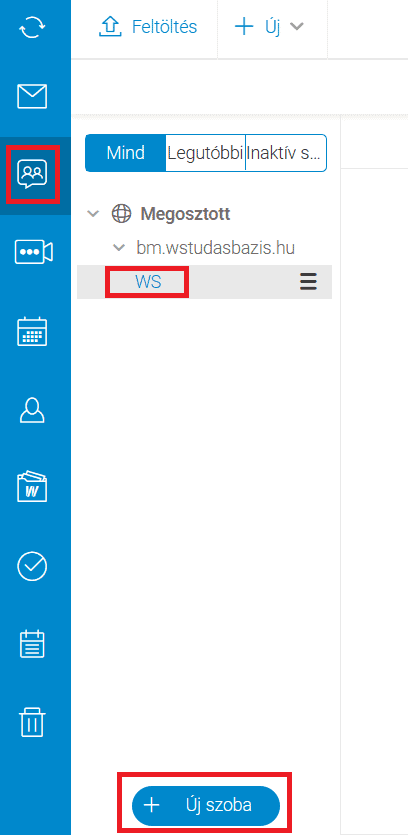408x835 pixels.
Task: Select the Mind filter tab
Action: [126, 153]
